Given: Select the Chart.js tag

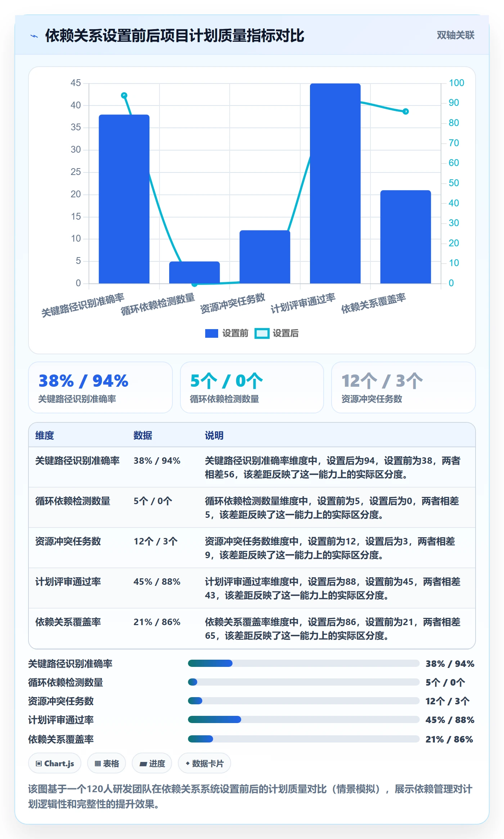Looking at the screenshot, I should 55,763.
